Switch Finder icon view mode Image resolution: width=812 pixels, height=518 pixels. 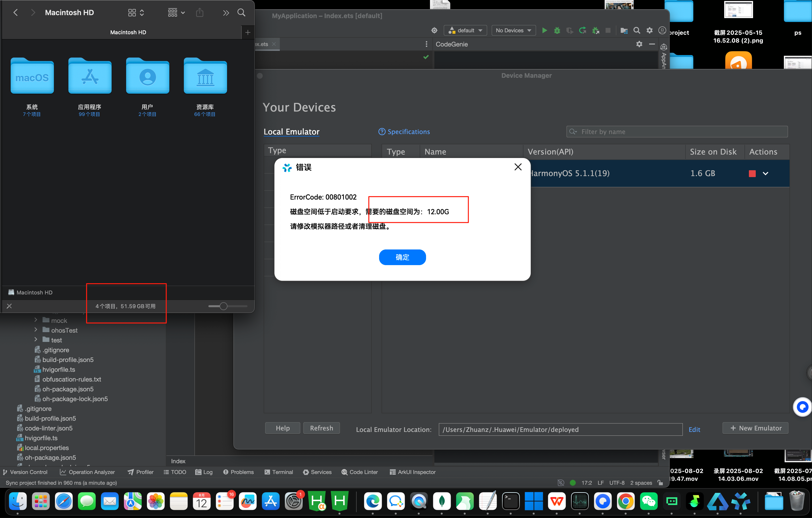tap(136, 12)
